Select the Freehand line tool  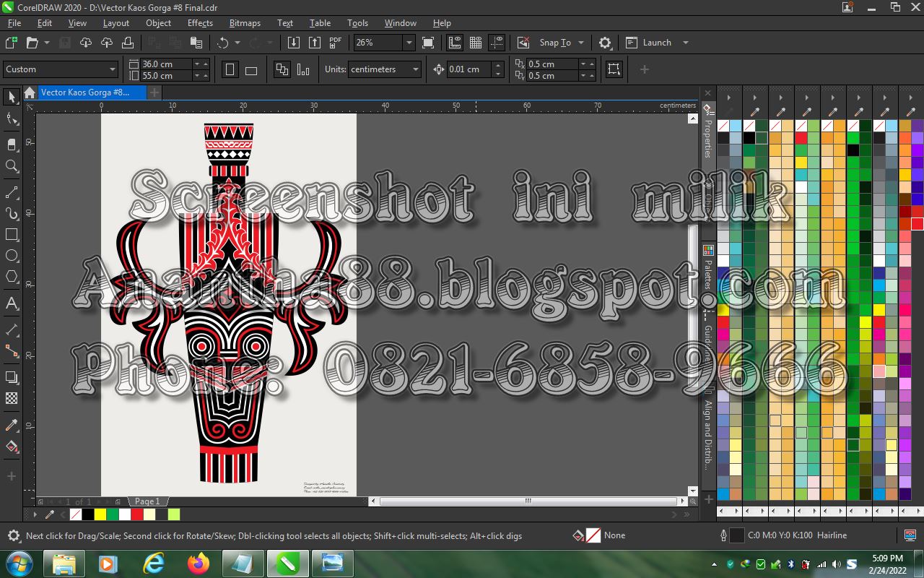click(12, 192)
